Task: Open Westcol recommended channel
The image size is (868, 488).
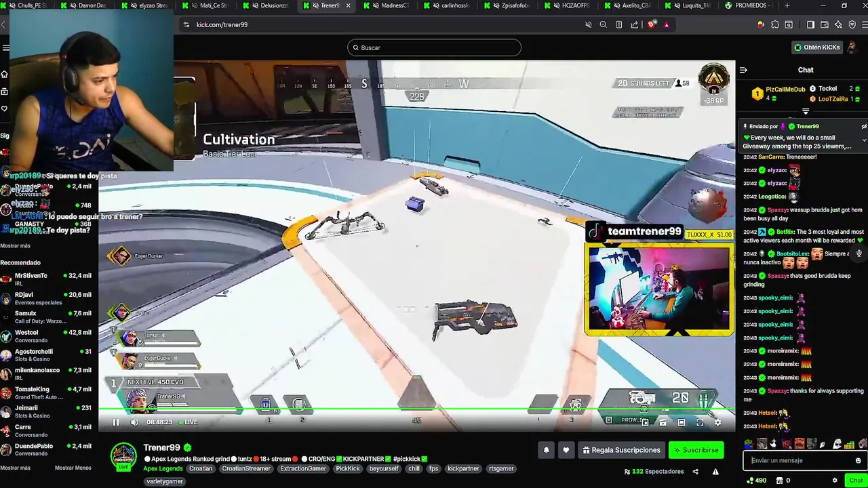Action: pos(46,336)
